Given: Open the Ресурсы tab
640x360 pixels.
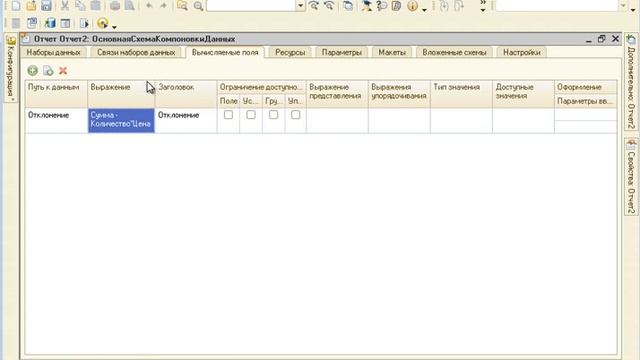Looking at the screenshot, I should (x=290, y=52).
